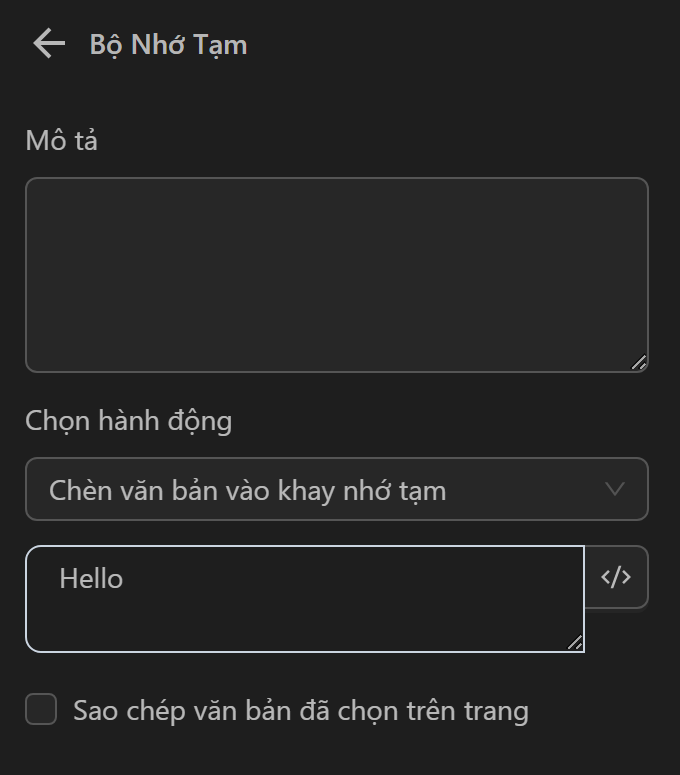The width and height of the screenshot is (680, 775).
Task: Click the word Hello in the text box
Action: coord(91,578)
